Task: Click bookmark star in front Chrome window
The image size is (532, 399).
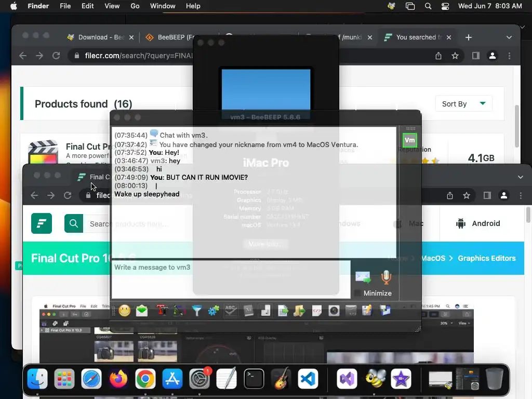Action: [x=467, y=195]
